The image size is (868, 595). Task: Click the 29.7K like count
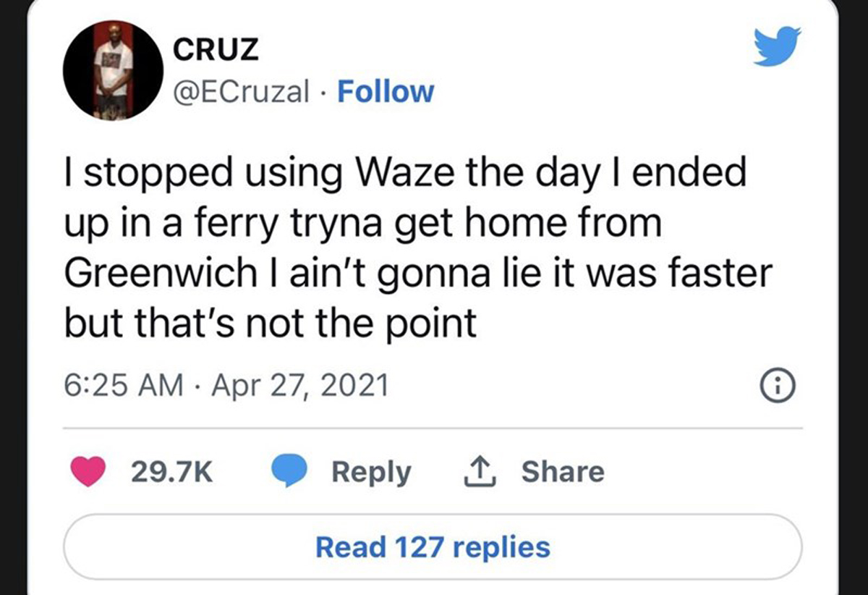coord(172,473)
